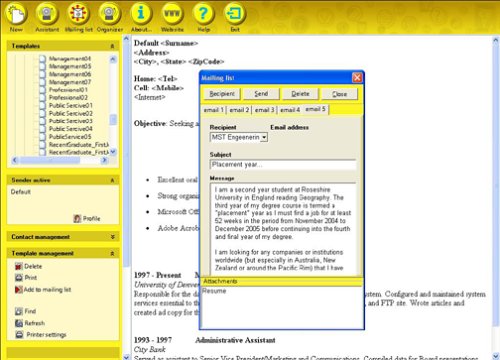The image size is (500, 360).
Task: Switch to the email 2 tab
Action: [239, 110]
